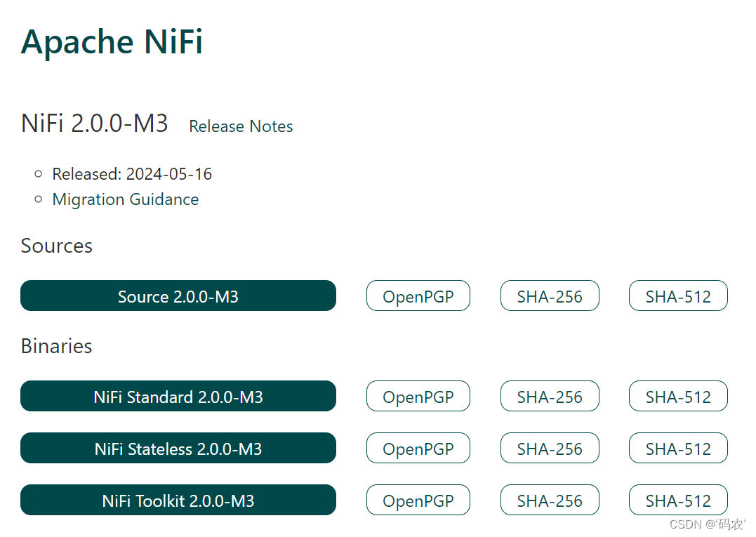Download Source 2.0.0-M3
The height and width of the screenshot is (537, 756).
[x=178, y=296]
